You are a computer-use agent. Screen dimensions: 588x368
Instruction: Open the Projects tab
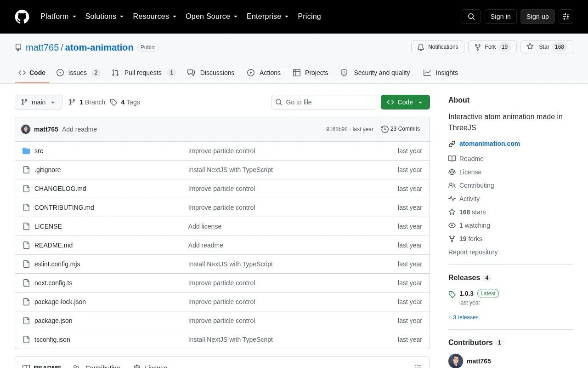(x=311, y=73)
